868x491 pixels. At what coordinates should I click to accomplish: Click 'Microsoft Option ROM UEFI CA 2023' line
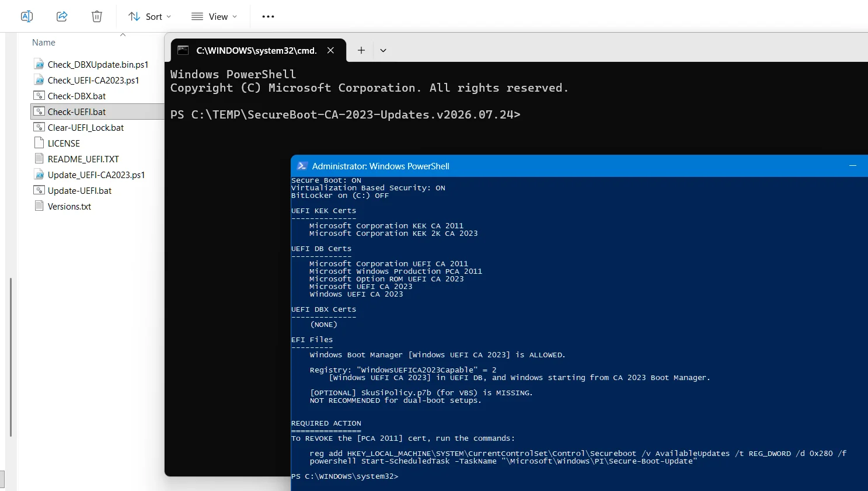[386, 279]
